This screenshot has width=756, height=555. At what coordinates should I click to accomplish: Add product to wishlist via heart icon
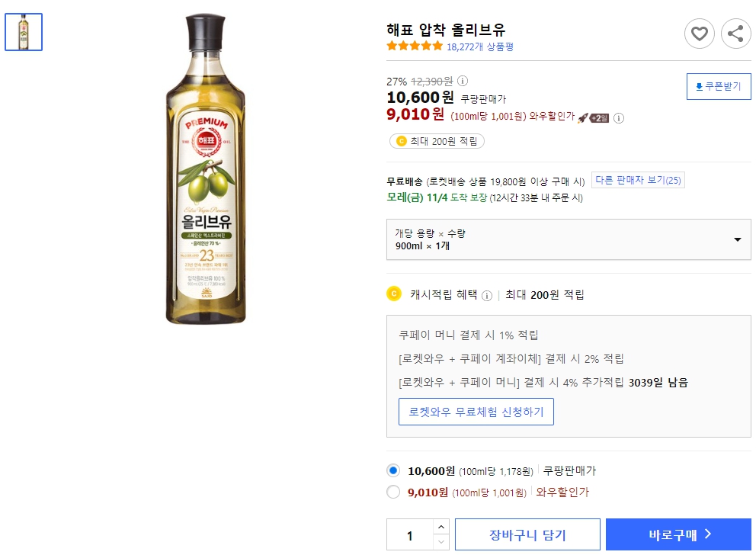coord(699,34)
